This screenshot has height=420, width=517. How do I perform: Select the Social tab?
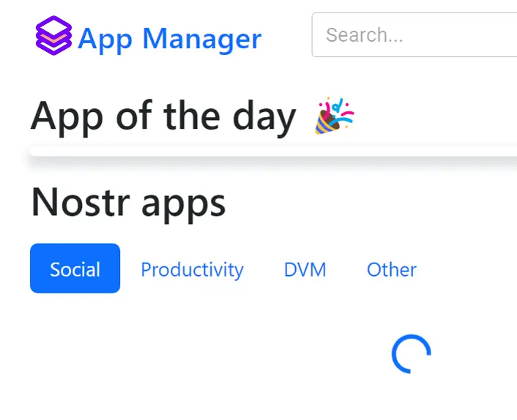coord(75,269)
